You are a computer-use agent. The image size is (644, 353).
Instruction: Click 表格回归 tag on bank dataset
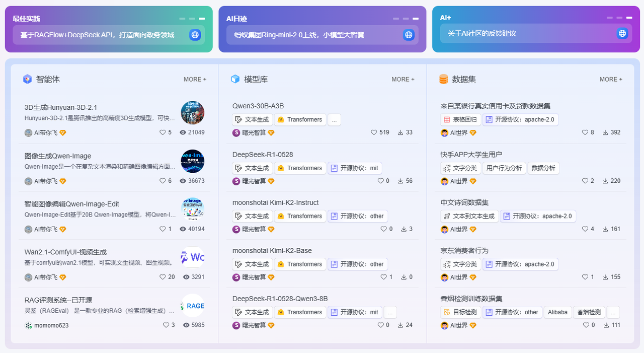point(460,120)
